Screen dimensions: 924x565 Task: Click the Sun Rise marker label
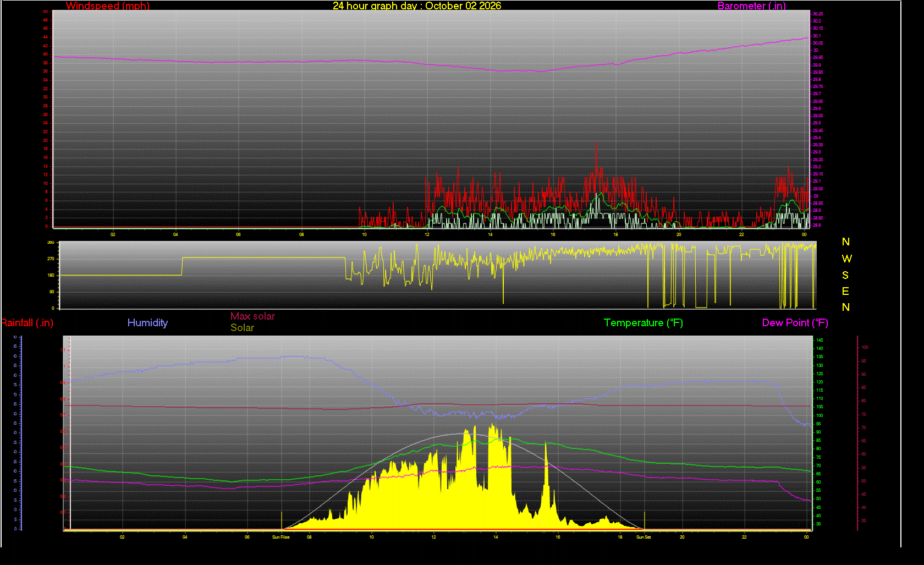tap(281, 537)
